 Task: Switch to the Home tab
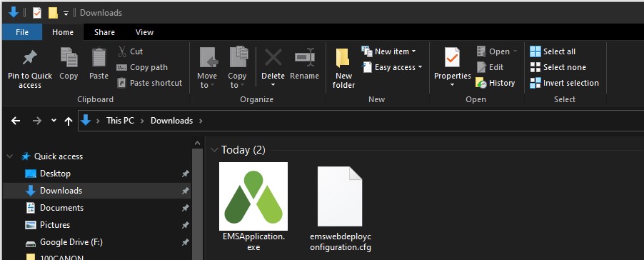click(x=63, y=32)
